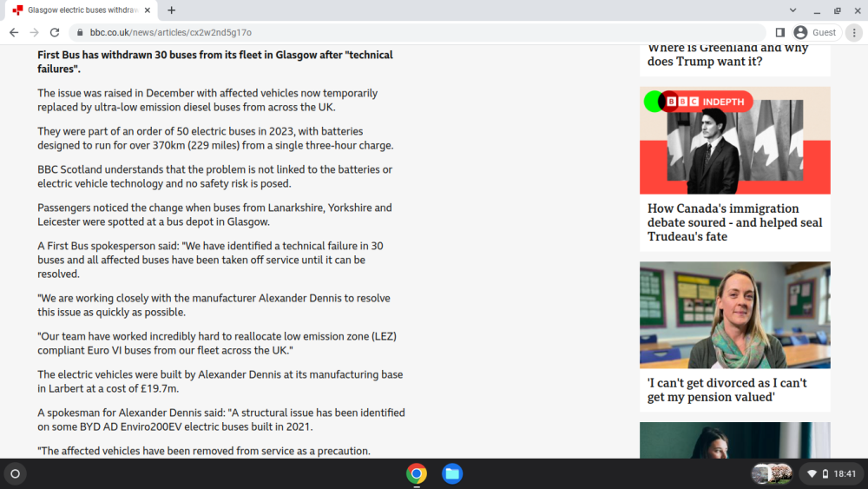Open the Files app from the shelf
Image resolution: width=868 pixels, height=489 pixels.
point(452,473)
